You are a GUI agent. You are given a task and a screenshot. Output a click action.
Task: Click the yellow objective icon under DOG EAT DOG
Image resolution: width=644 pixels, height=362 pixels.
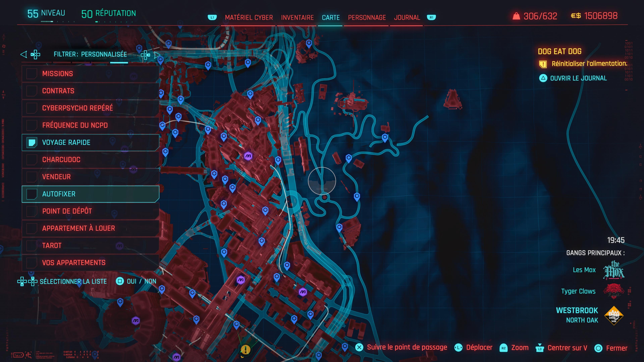tap(543, 65)
